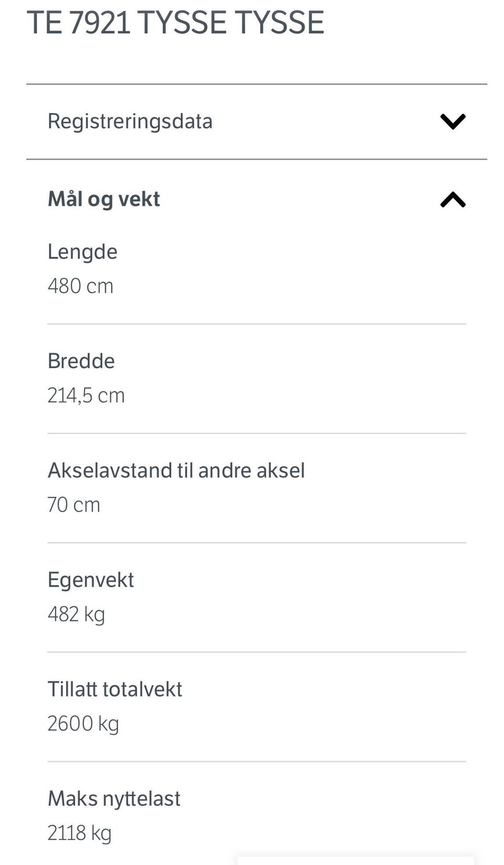Click the 214,5 cm width value
The image size is (504, 865).
pyautogui.click(x=86, y=395)
